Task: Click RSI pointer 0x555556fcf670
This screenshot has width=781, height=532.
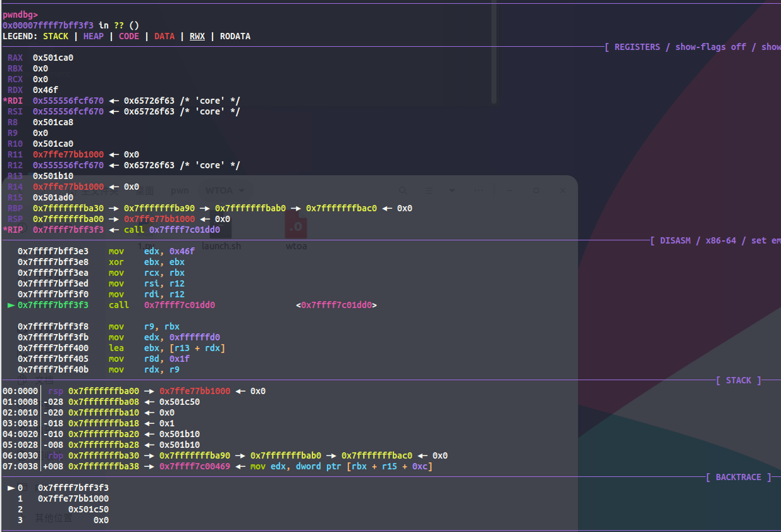Action: tap(68, 111)
